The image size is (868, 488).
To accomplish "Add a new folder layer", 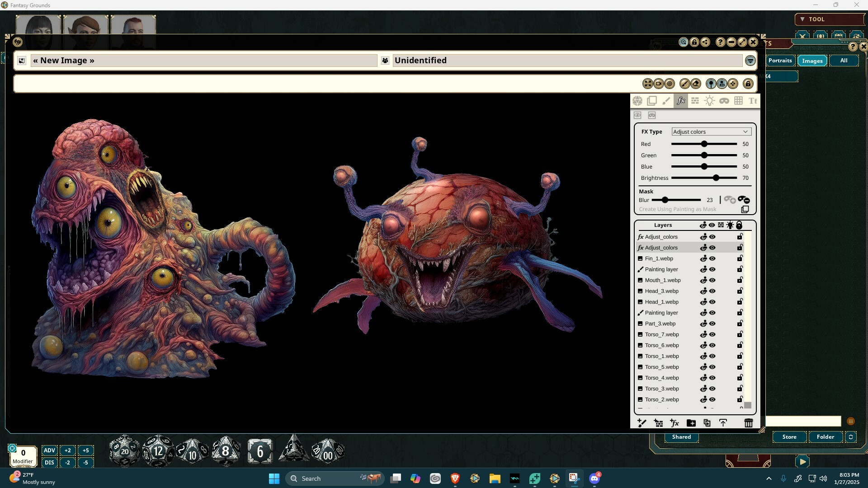I will [691, 423].
